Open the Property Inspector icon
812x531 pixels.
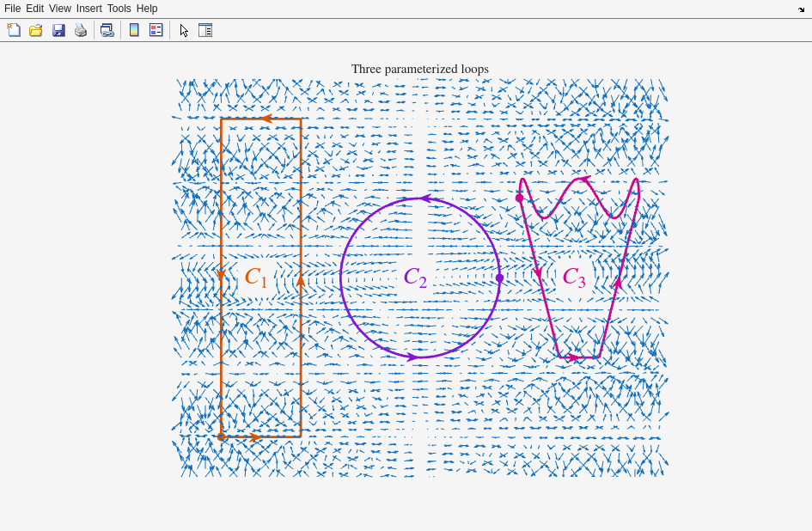click(205, 30)
